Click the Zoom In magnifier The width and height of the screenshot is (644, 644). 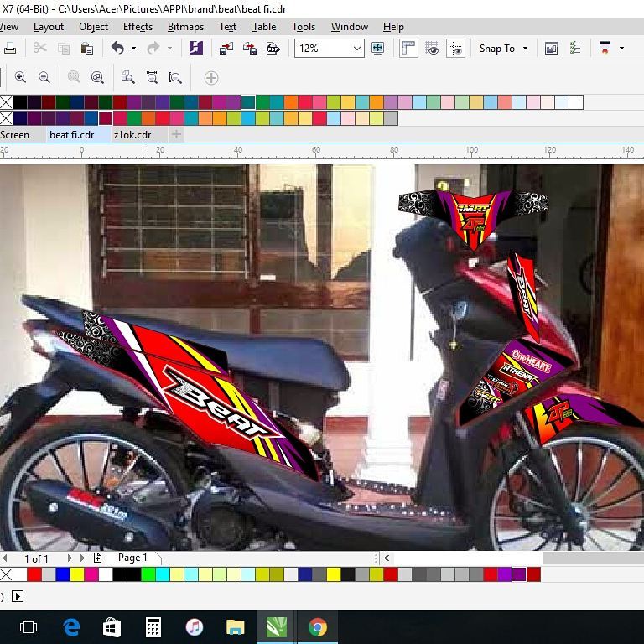[x=20, y=77]
